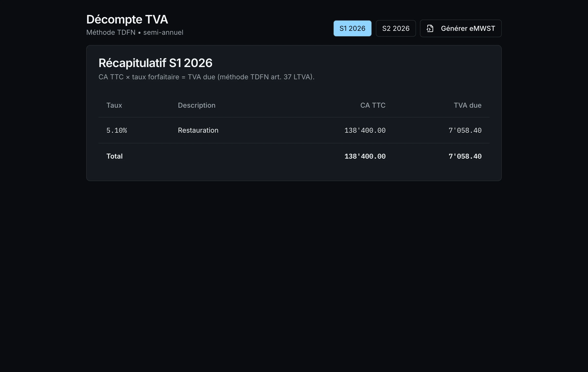Click the Générer eMWST button
Image resolution: width=588 pixels, height=372 pixels.
(x=461, y=28)
